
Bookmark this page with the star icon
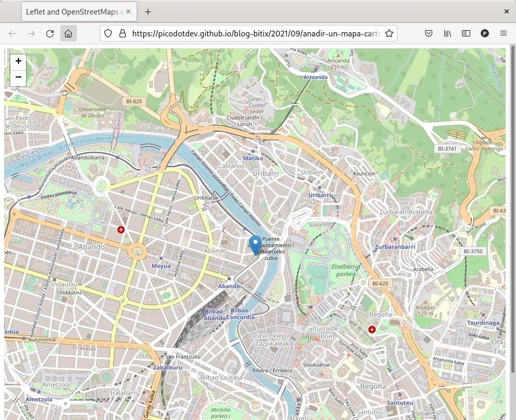click(389, 33)
